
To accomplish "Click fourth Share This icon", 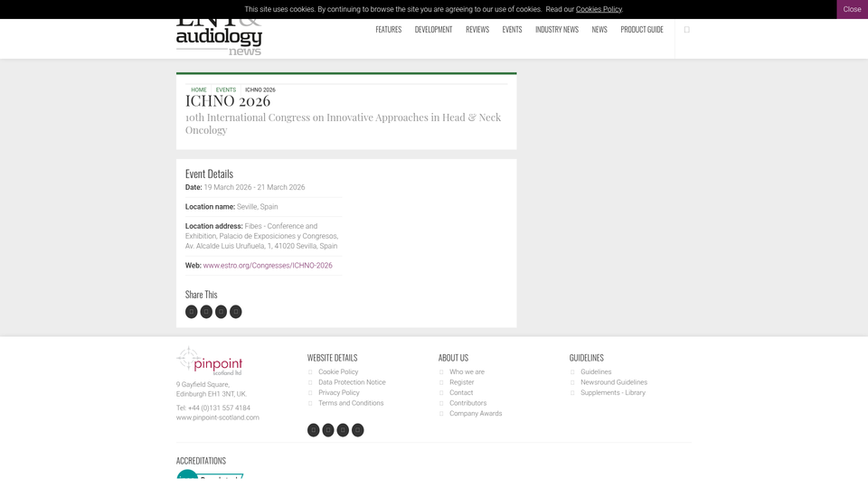I will [x=236, y=312].
